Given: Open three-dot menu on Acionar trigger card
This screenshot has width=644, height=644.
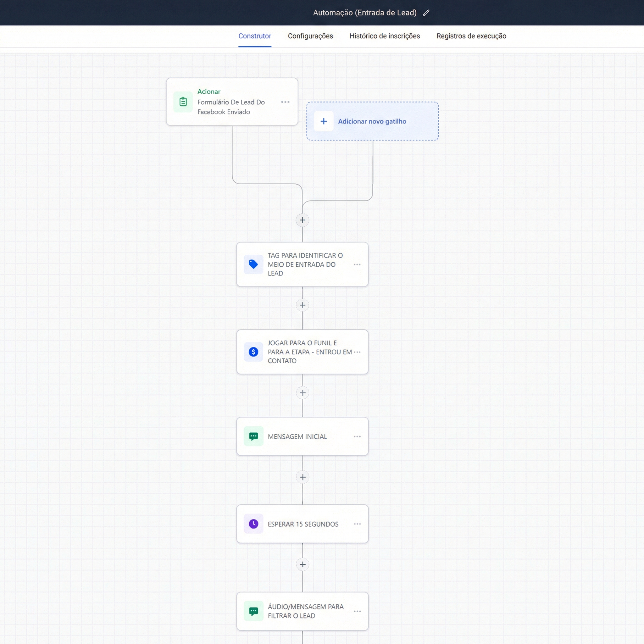Looking at the screenshot, I should point(285,102).
